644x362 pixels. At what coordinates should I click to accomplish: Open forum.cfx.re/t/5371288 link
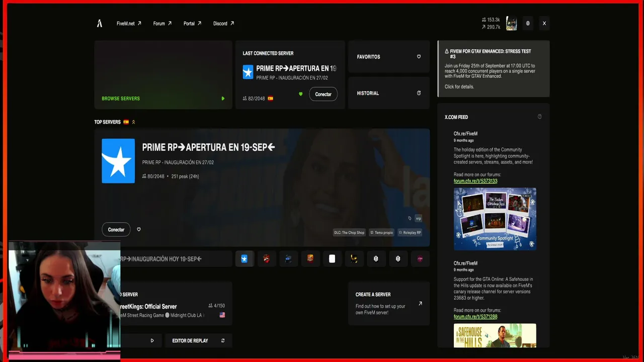coord(475,317)
